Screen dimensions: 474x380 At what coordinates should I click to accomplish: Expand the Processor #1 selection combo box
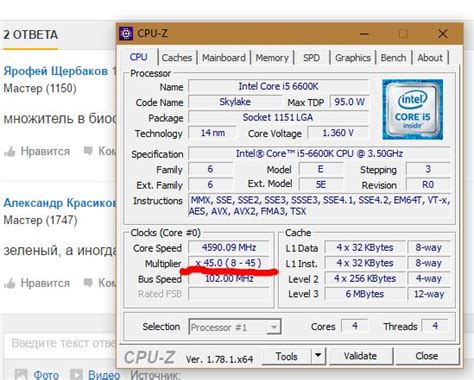[x=235, y=327]
